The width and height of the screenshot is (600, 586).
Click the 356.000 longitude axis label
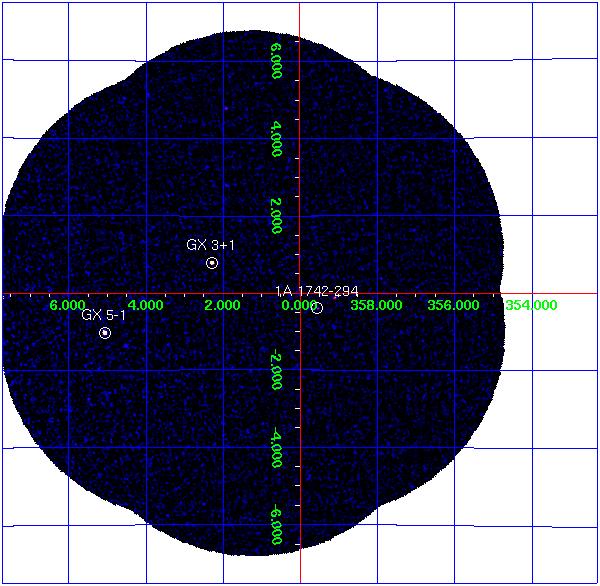coord(453,305)
